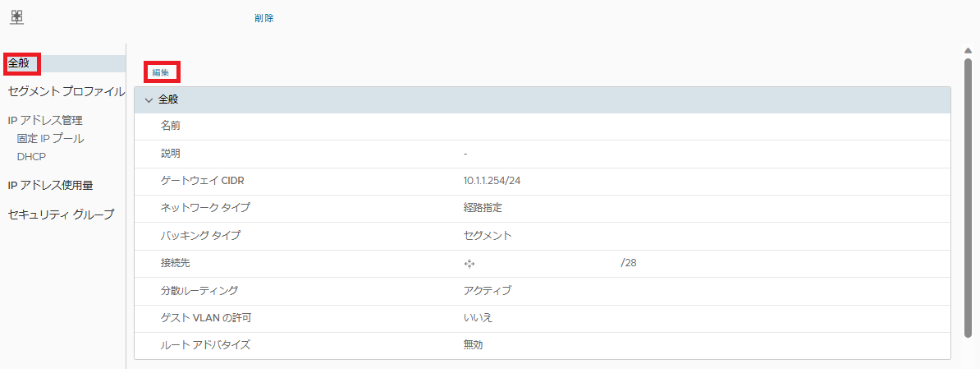The width and height of the screenshot is (980, 369).
Task: Click the 削除 link at the top
Action: pos(264,18)
